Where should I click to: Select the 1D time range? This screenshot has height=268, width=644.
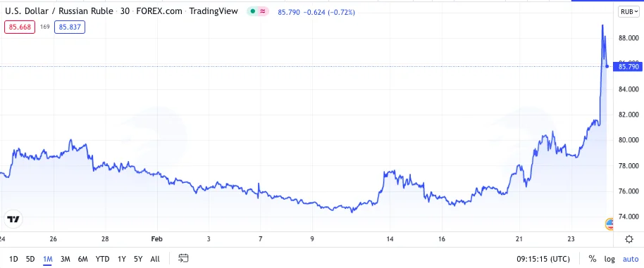click(x=13, y=259)
